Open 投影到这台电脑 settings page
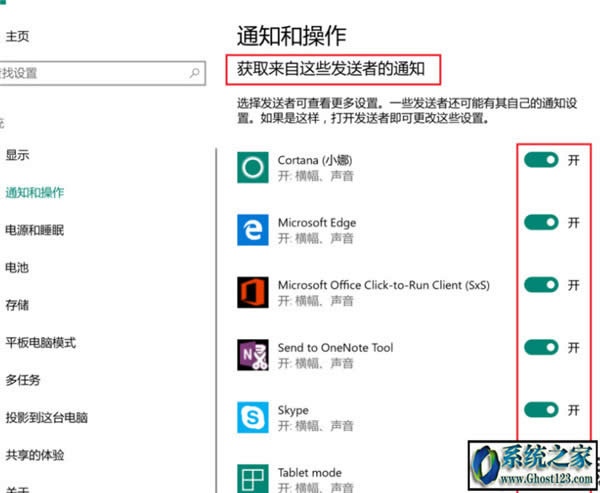 click(46, 418)
